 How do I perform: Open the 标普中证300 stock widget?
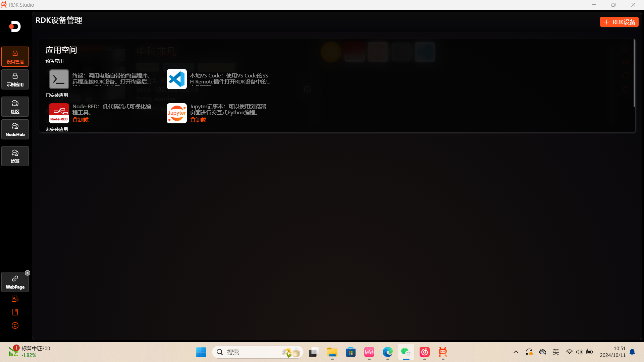(x=30, y=352)
